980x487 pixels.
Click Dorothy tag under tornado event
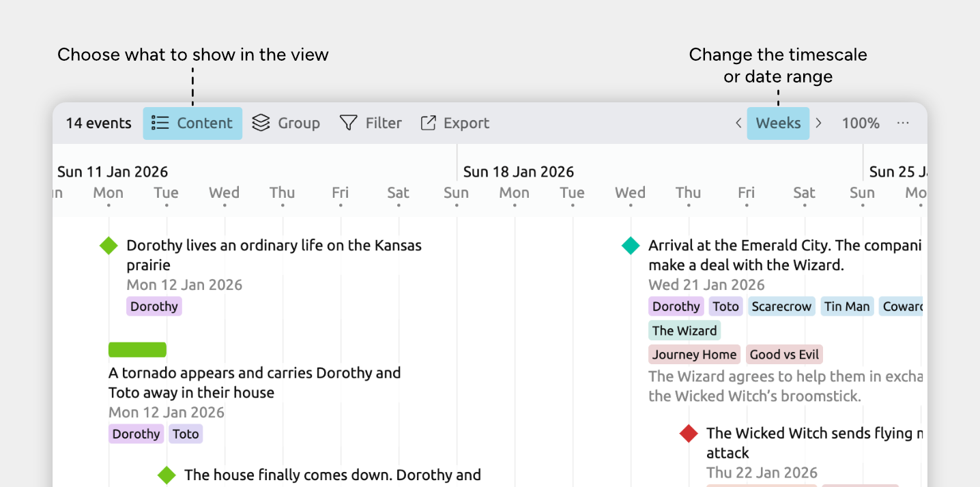click(136, 434)
